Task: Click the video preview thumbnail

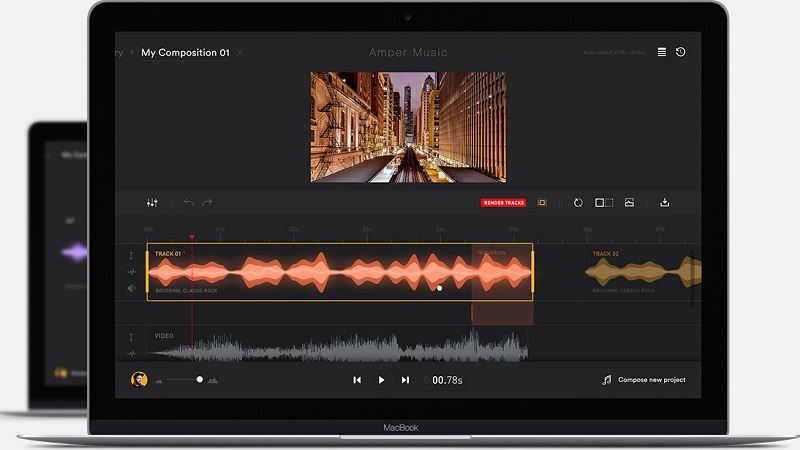Action: 408,127
